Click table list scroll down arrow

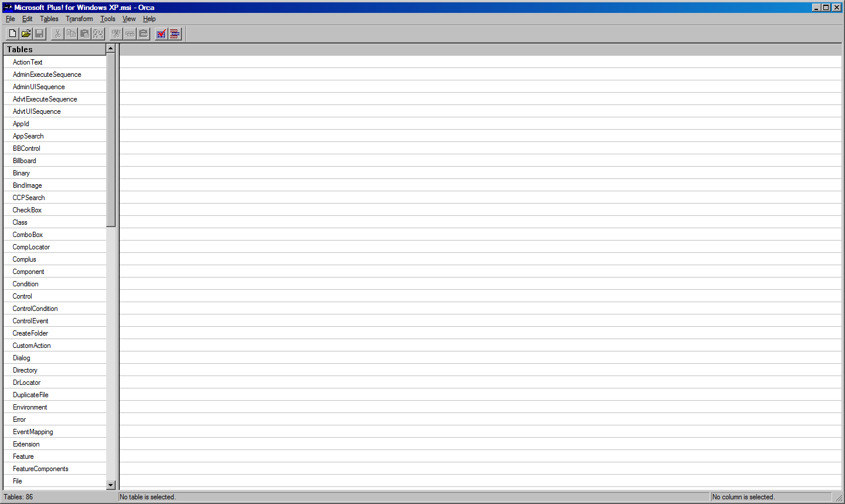pos(111,485)
